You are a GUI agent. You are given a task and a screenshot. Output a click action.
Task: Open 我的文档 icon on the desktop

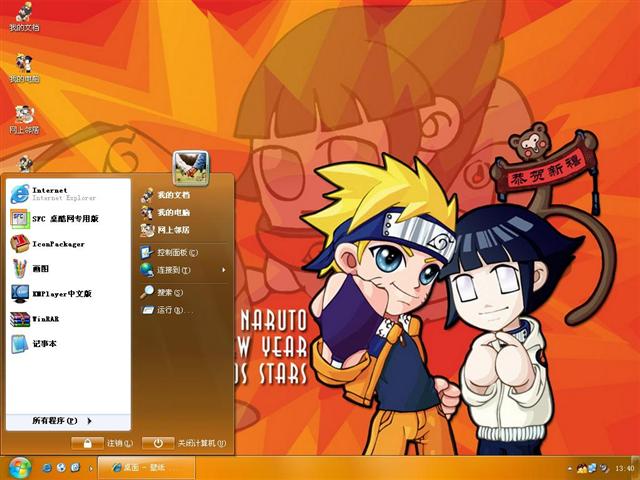[x=24, y=16]
